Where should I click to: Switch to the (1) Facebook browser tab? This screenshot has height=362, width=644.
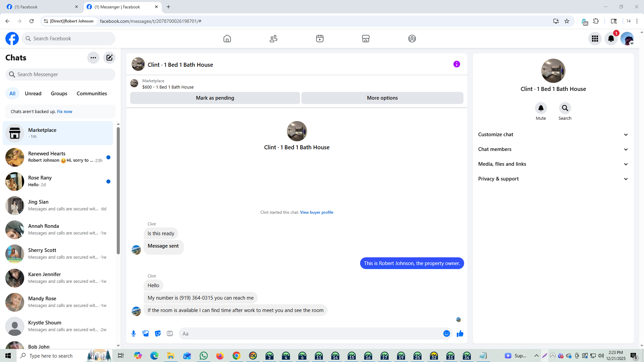pos(42,7)
